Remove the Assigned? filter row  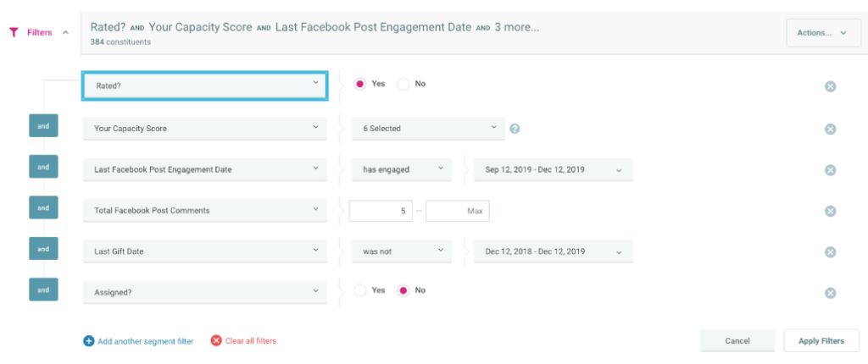(x=831, y=293)
